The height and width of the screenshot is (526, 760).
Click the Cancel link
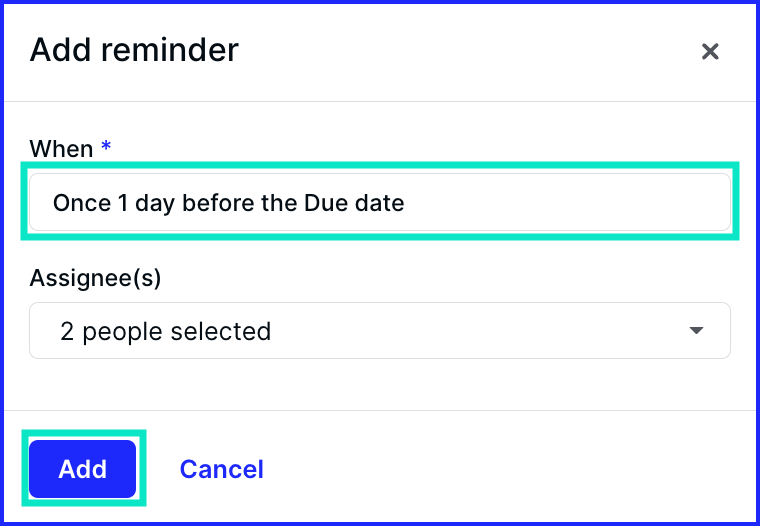tap(222, 469)
